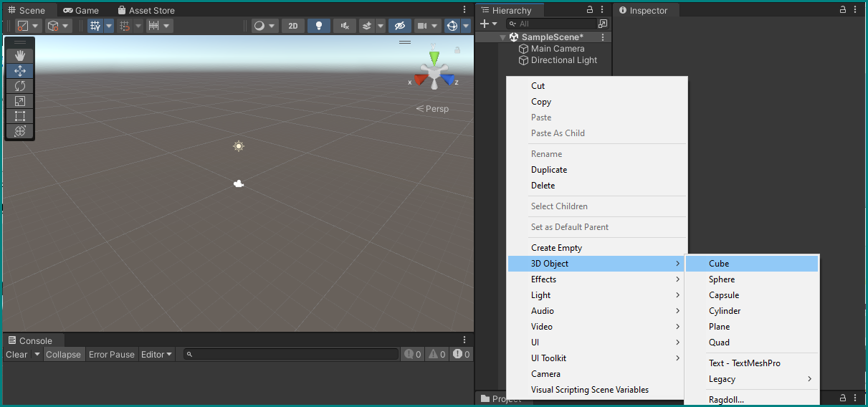Toggle scene audio mute button
868x407 pixels.
pos(345,26)
